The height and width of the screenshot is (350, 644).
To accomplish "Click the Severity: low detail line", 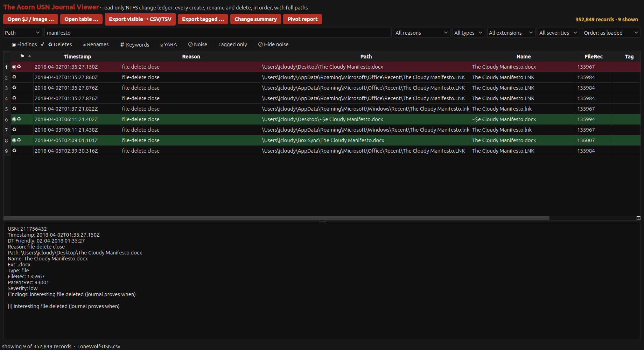I will (23, 288).
